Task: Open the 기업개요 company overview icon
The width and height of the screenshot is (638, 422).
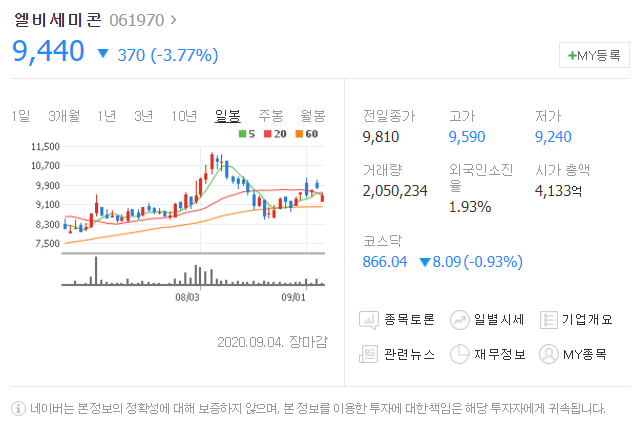Action: 548,320
